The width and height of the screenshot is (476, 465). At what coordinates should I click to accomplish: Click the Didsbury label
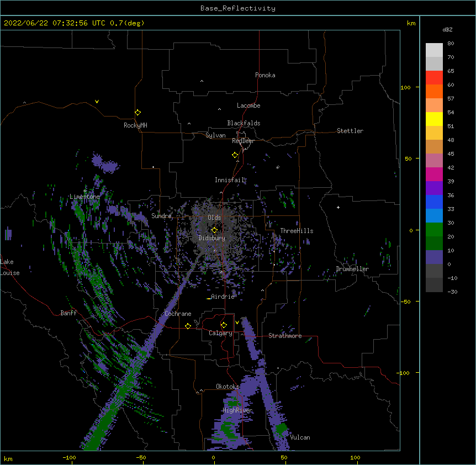[x=212, y=238]
